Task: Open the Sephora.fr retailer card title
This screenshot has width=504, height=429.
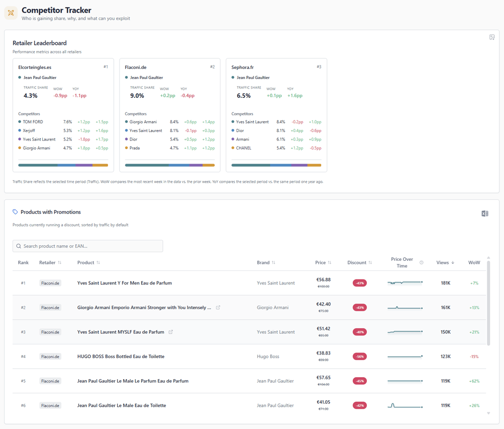Action: 243,67
